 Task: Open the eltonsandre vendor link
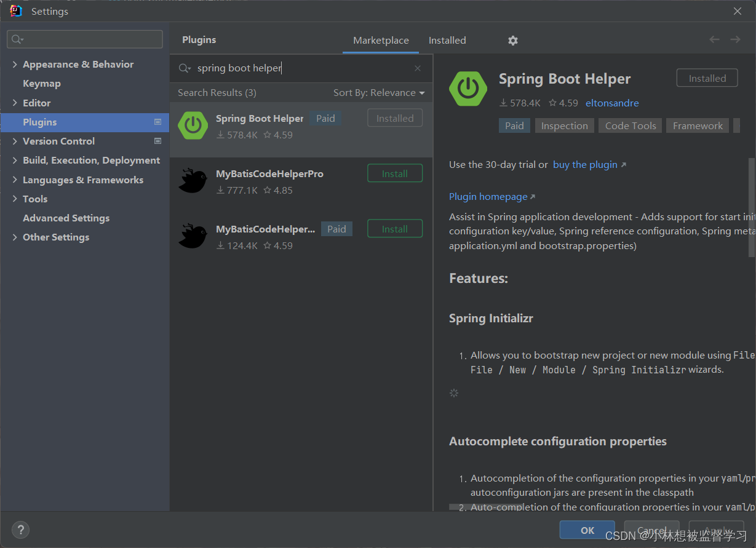[612, 103]
